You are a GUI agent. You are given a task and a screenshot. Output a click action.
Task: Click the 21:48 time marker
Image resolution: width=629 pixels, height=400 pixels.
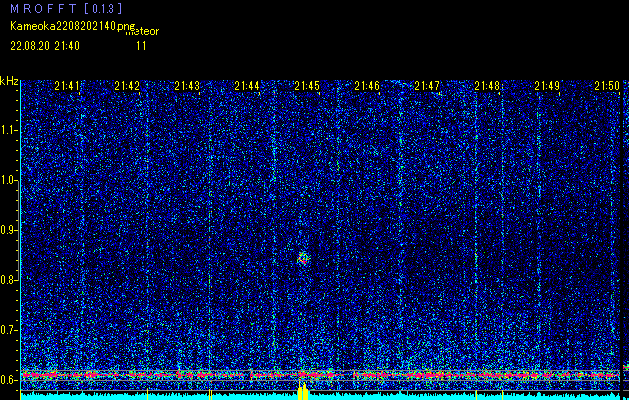tap(487, 86)
